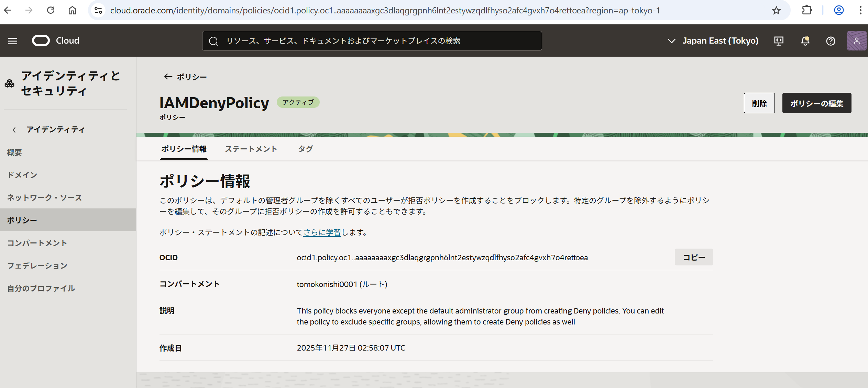Open the user profile avatar menu

(x=856, y=41)
